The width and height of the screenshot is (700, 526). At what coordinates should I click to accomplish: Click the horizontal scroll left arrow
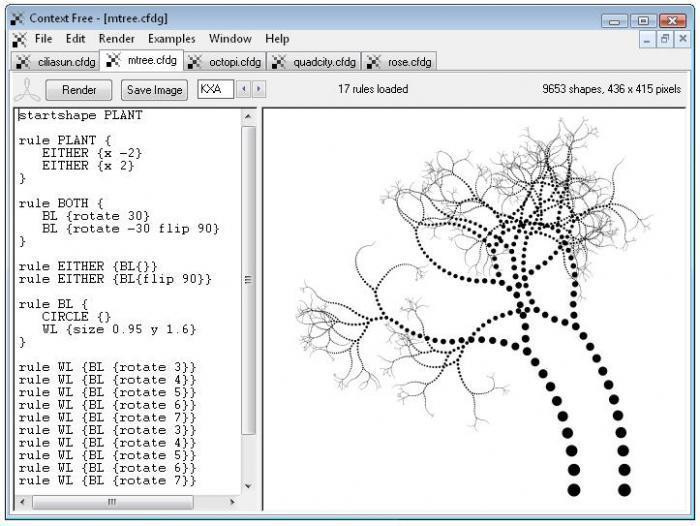coord(23,502)
